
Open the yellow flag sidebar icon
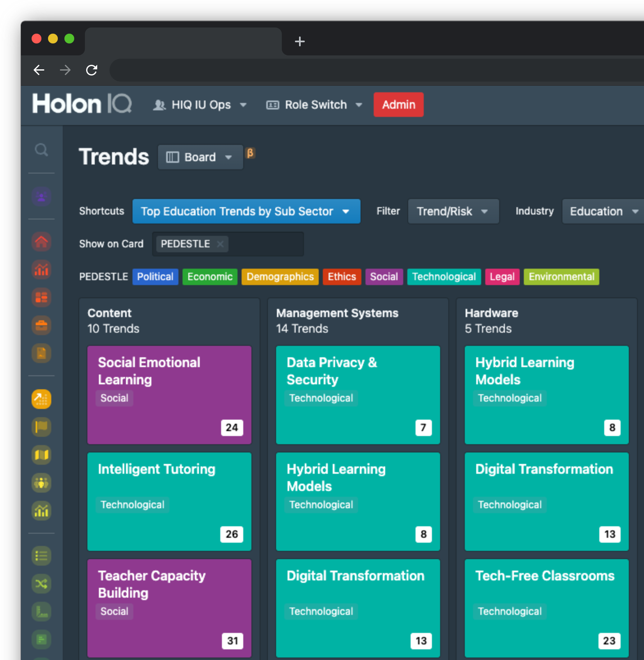41,427
